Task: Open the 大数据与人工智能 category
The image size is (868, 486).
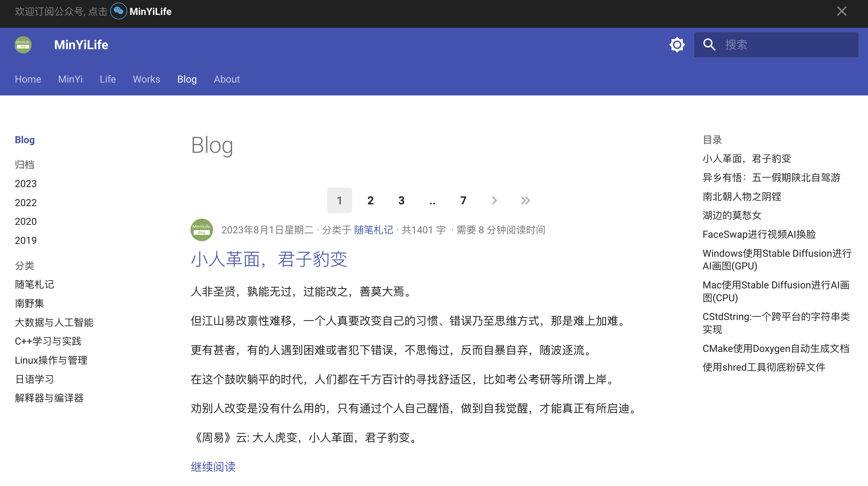Action: 54,322
